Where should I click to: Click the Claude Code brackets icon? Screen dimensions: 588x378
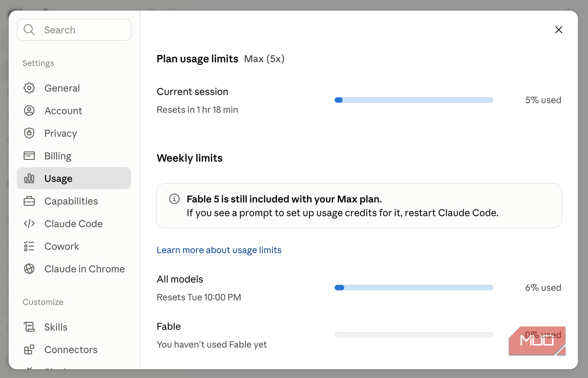pyautogui.click(x=29, y=223)
